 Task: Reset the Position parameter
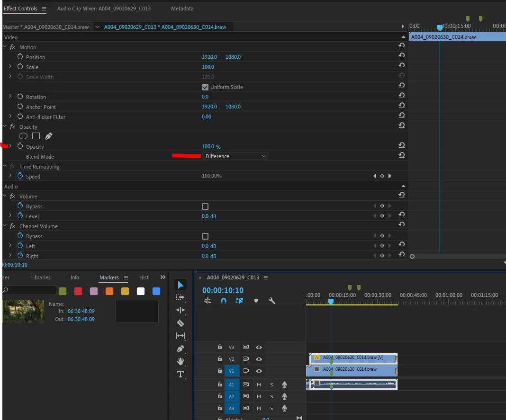pos(401,55)
